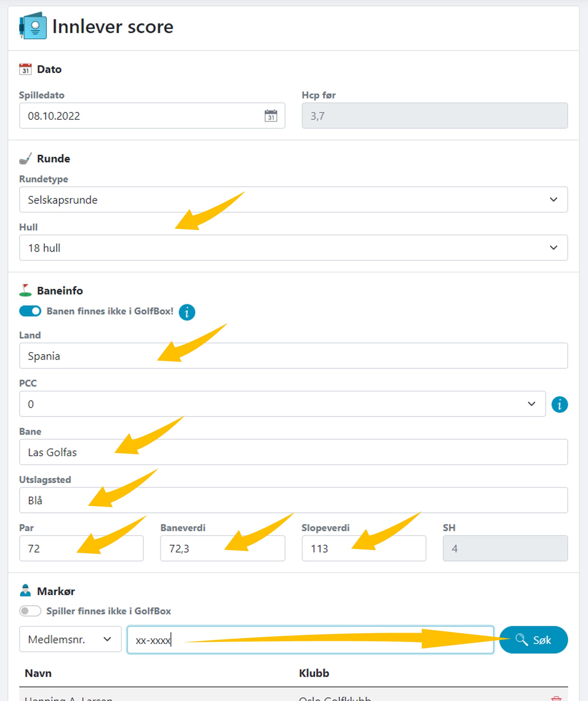This screenshot has height=701, width=588.
Task: Open the calendar picker in Spilledato field
Action: pos(271,115)
